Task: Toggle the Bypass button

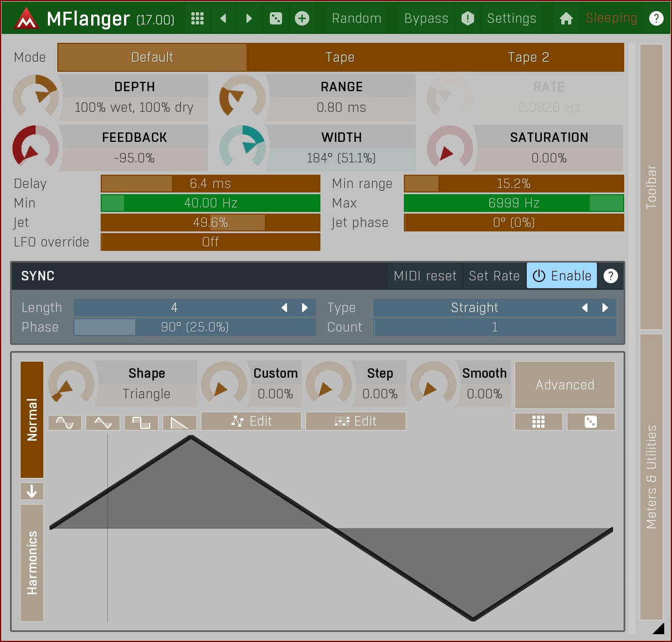Action: pyautogui.click(x=426, y=18)
